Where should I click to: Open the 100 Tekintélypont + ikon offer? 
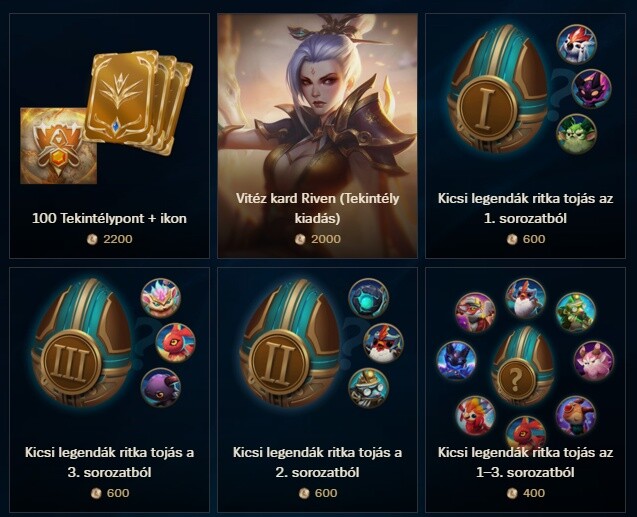pos(109,218)
